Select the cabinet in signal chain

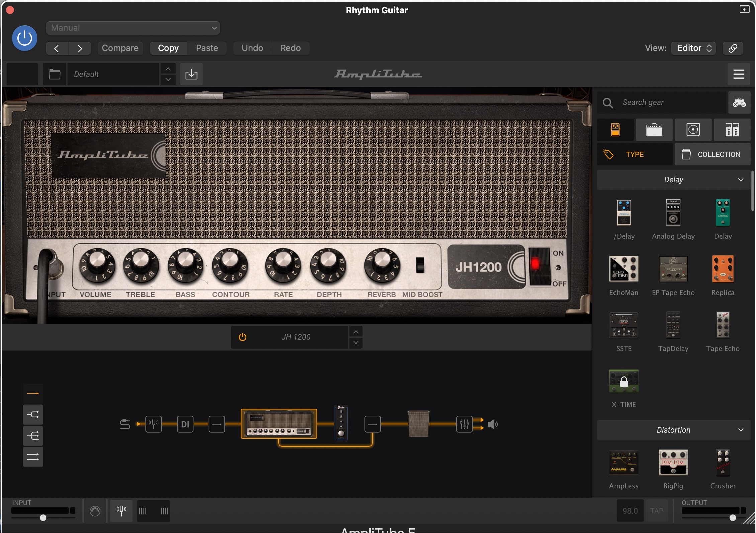click(418, 424)
